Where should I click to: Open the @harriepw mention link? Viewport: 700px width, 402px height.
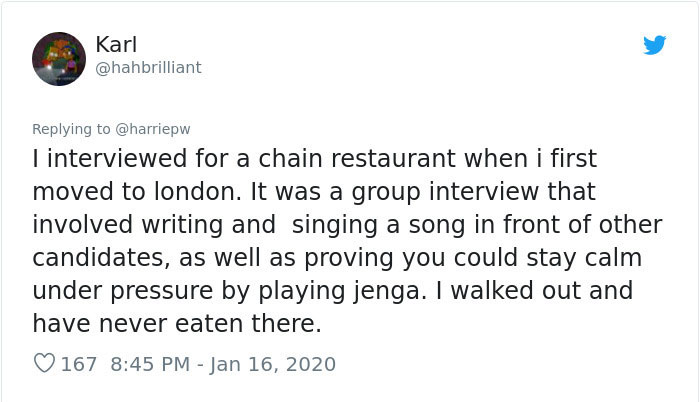(153, 129)
